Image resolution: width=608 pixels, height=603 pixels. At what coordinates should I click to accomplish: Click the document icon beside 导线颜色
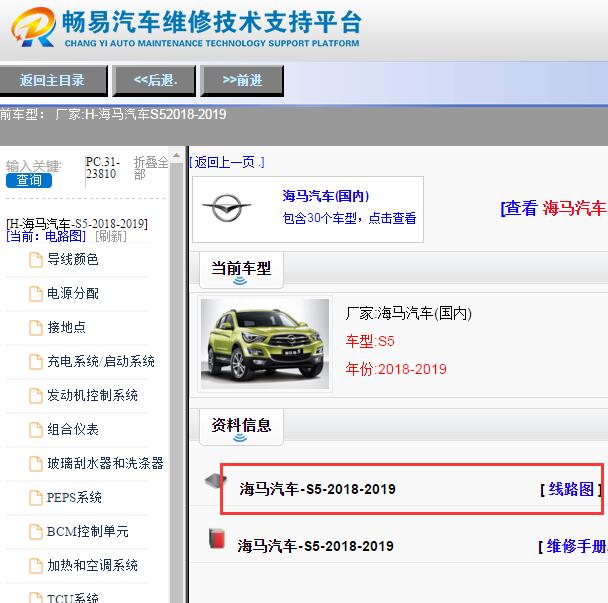point(36,260)
